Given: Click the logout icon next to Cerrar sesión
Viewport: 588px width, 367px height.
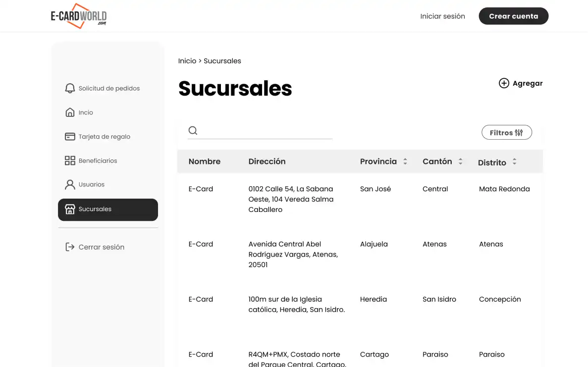Looking at the screenshot, I should (70, 247).
